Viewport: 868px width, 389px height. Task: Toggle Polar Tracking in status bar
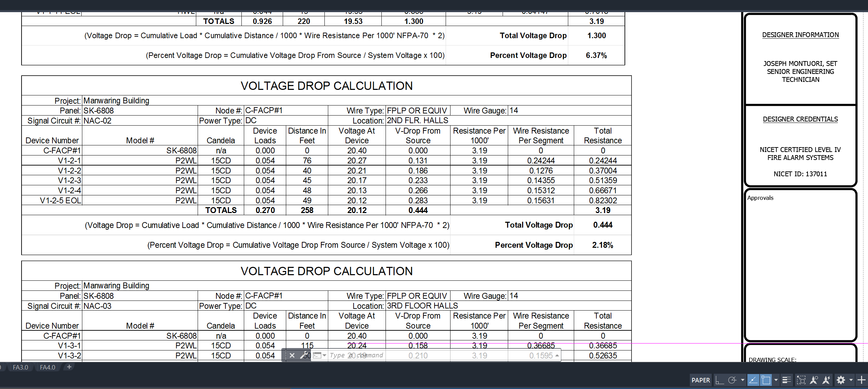click(x=732, y=380)
